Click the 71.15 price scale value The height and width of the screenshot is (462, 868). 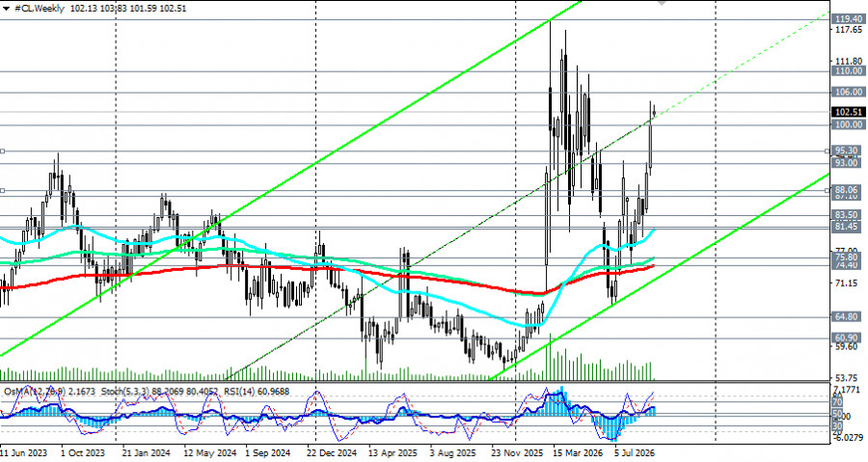(849, 284)
